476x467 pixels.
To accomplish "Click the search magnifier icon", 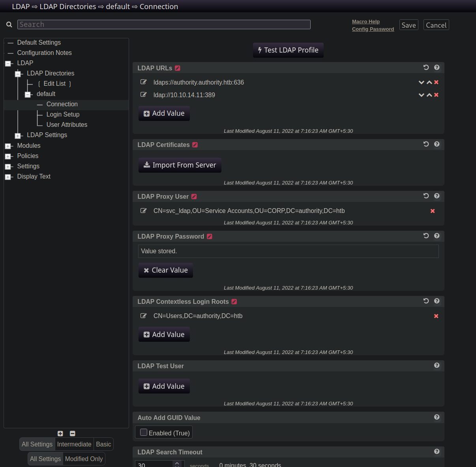I will [9, 24].
